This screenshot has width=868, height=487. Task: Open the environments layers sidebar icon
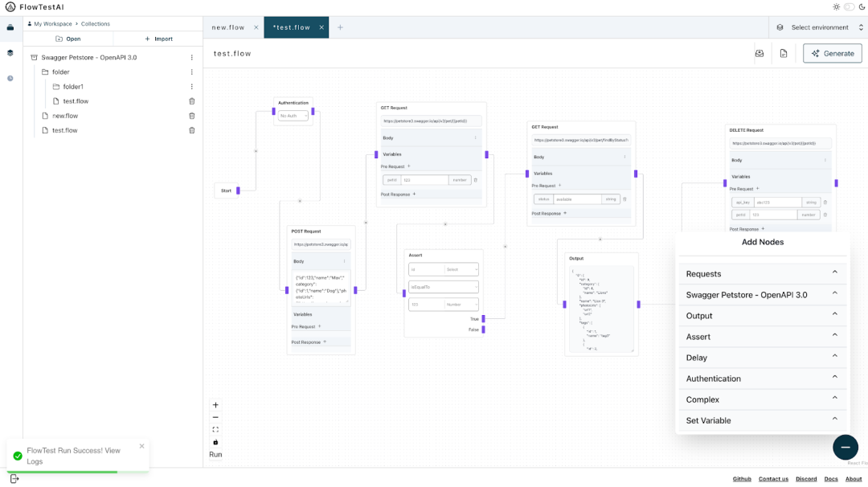(x=10, y=53)
